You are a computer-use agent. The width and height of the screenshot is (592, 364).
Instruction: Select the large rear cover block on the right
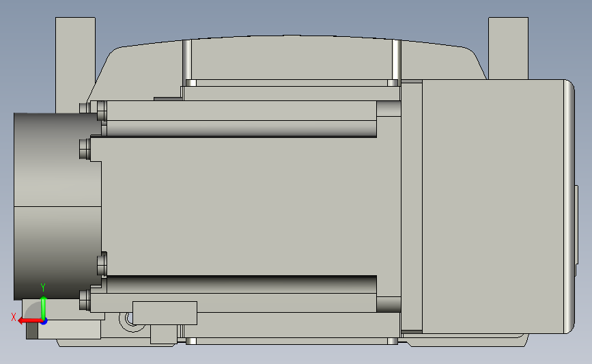[x=498, y=206]
